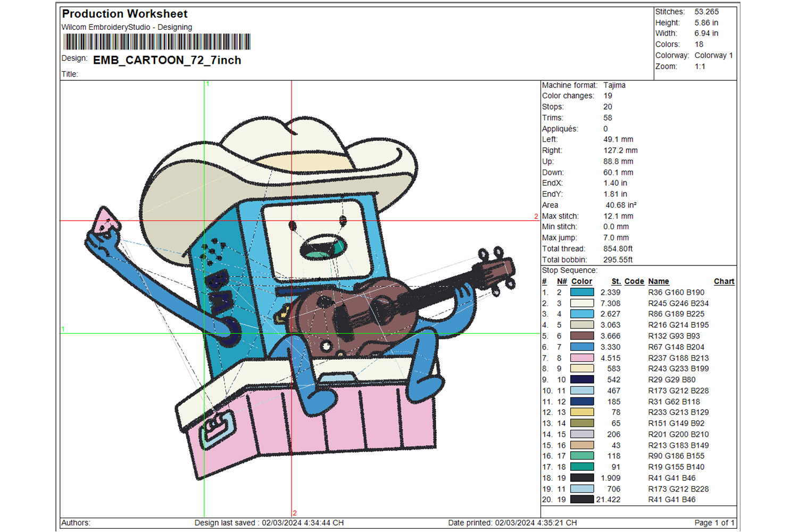Click the barcode under Production Worksheet heading
The width and height of the screenshot is (799, 532).
point(156,42)
